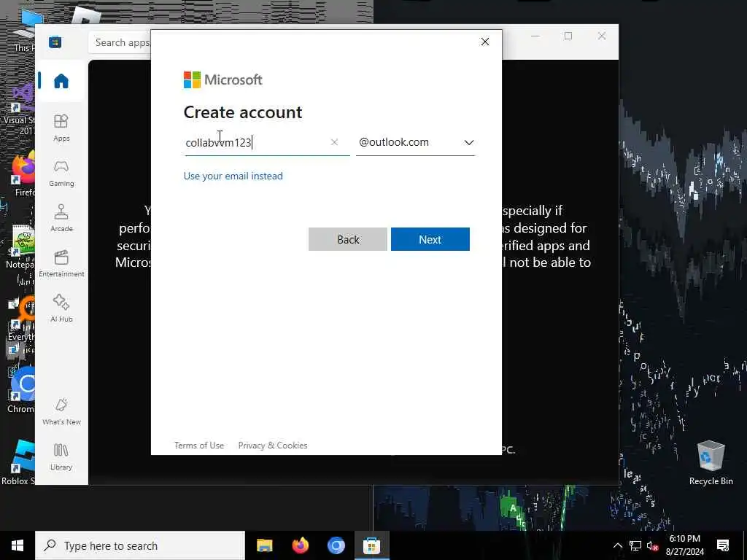Minimize the Microsoft Store window
The width and height of the screenshot is (747, 560).
pyautogui.click(x=535, y=36)
